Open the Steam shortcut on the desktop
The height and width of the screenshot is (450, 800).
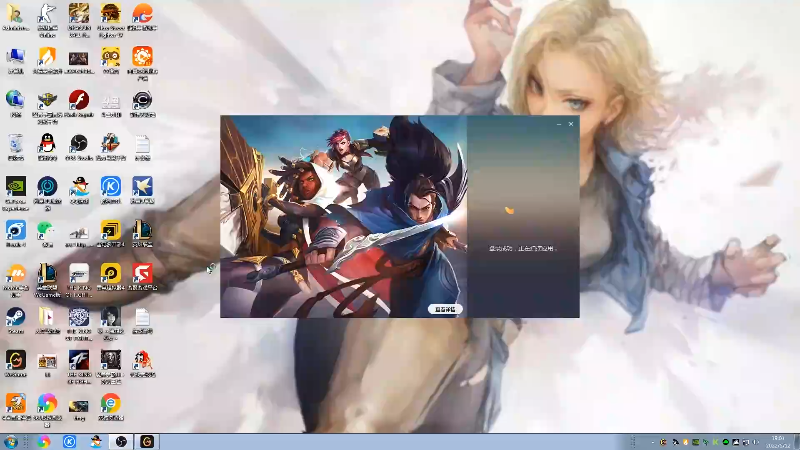click(15, 317)
